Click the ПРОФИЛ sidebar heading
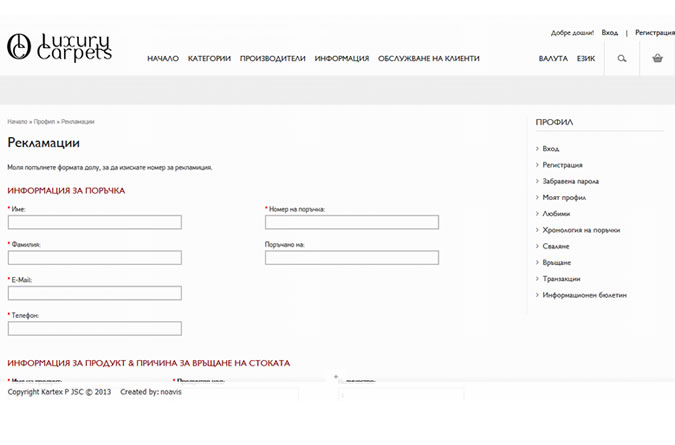675x445 pixels. 554,122
